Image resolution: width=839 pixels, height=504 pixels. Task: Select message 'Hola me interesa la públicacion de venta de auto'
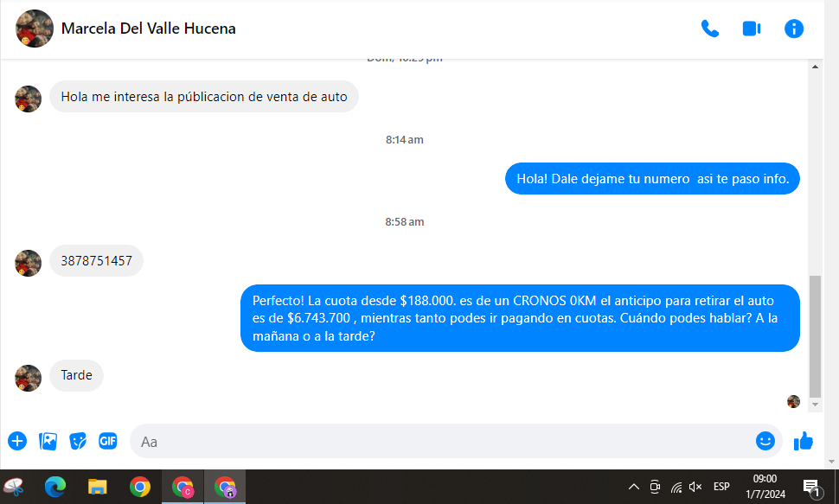coord(204,97)
